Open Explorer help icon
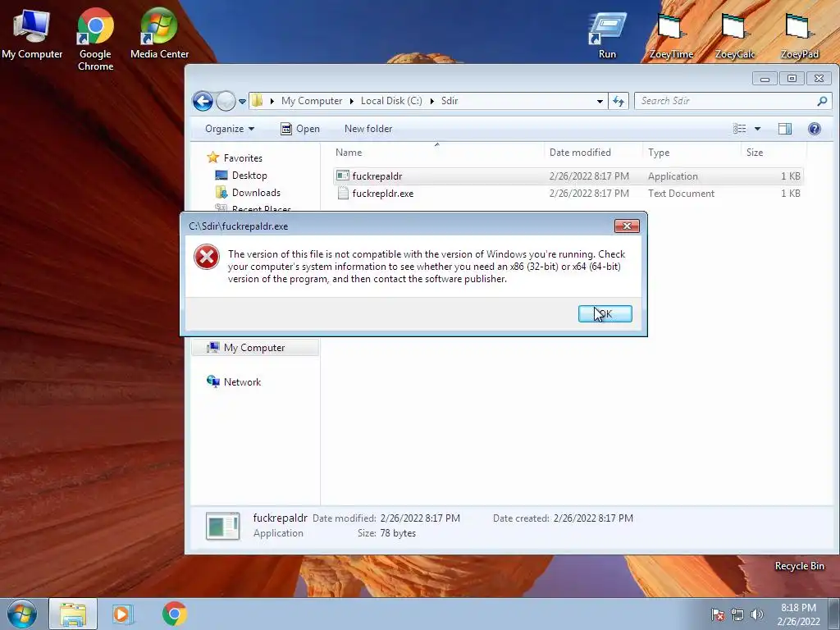 point(815,129)
